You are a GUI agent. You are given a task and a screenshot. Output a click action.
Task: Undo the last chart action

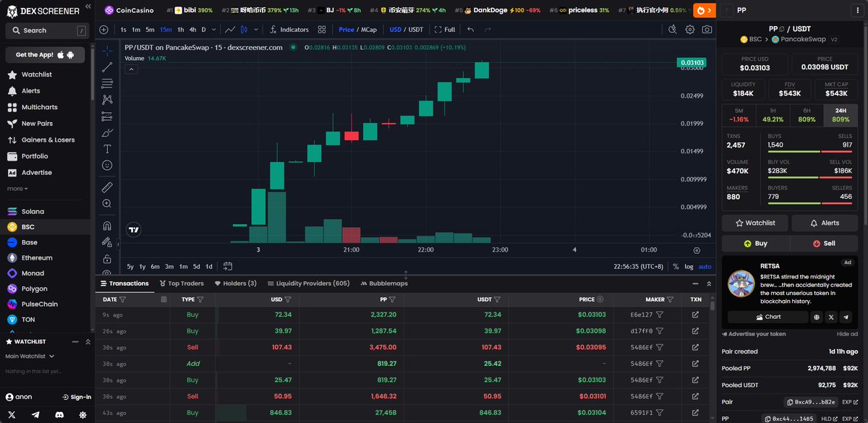click(471, 30)
